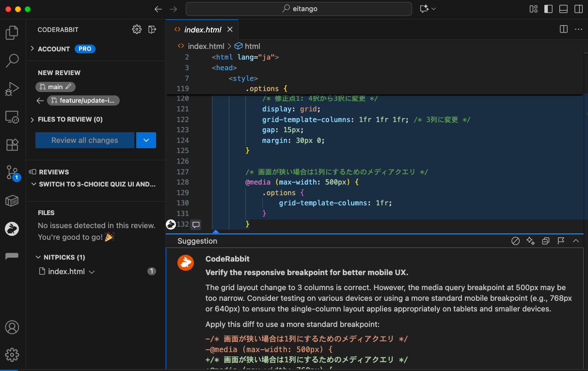Open the Run and Debug view
This screenshot has width=588, height=371.
click(12, 89)
